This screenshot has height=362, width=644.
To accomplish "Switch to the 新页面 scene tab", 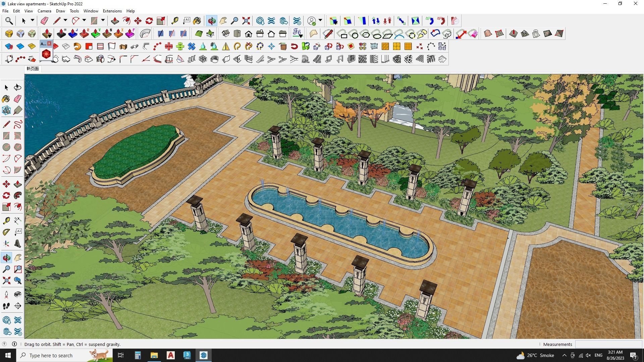I will tap(33, 69).
